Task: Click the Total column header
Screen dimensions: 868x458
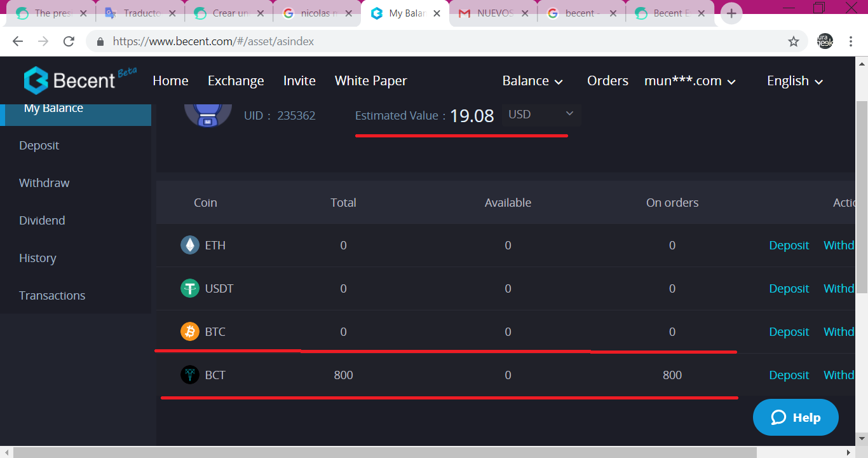Action: tap(343, 203)
